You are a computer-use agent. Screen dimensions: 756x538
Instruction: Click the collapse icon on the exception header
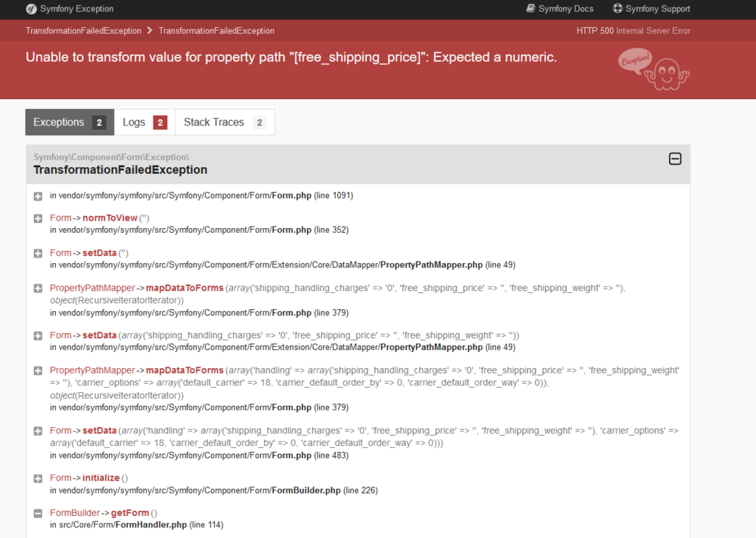[674, 159]
